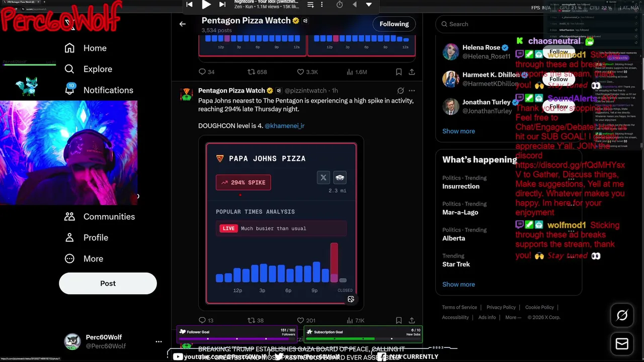The height and width of the screenshot is (362, 644).
Task: Share the tweet with 1.6M views
Action: (x=412, y=72)
